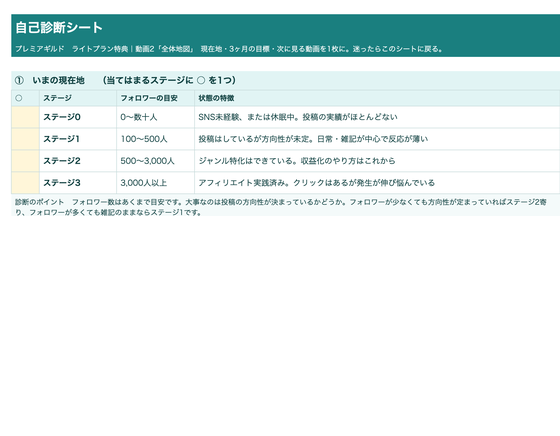Click the 3,000人以上 follower cell
Screen dimensions: 560x436
click(155, 183)
